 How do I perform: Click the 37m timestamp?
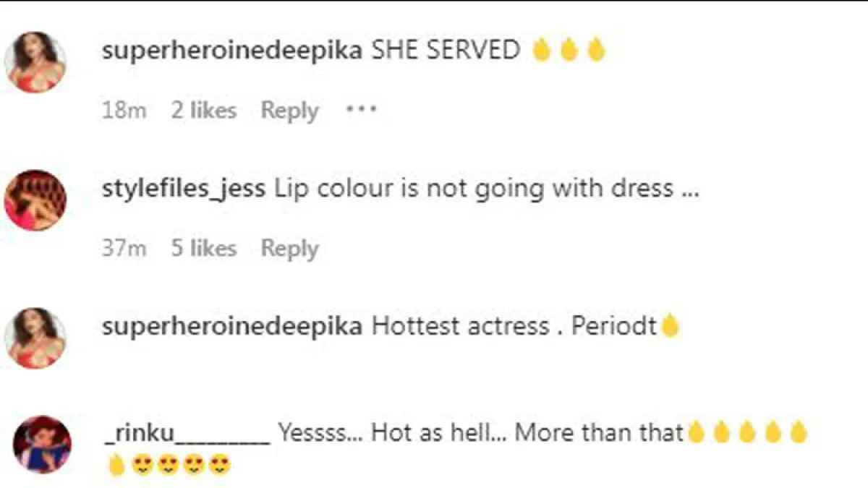click(x=124, y=248)
